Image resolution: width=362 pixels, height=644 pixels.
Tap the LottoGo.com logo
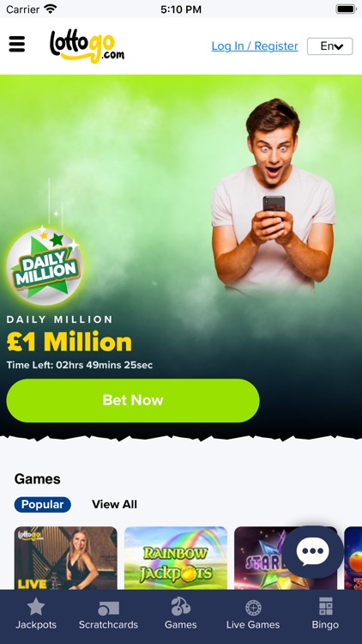pyautogui.click(x=87, y=46)
